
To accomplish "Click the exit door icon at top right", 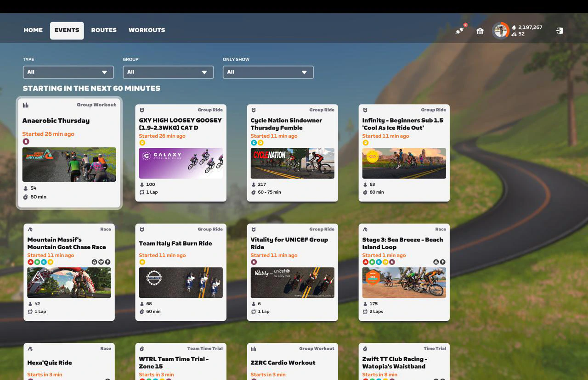I will [x=560, y=30].
